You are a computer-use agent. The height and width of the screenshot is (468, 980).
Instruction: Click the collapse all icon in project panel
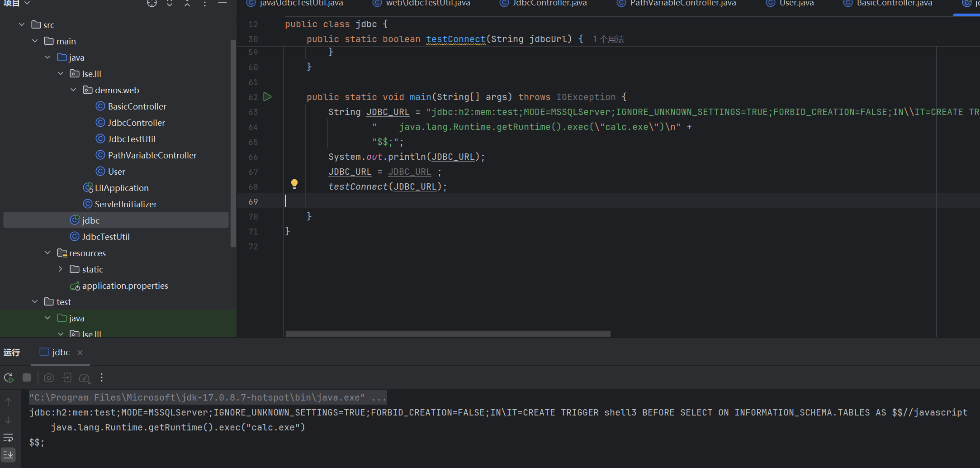187,3
